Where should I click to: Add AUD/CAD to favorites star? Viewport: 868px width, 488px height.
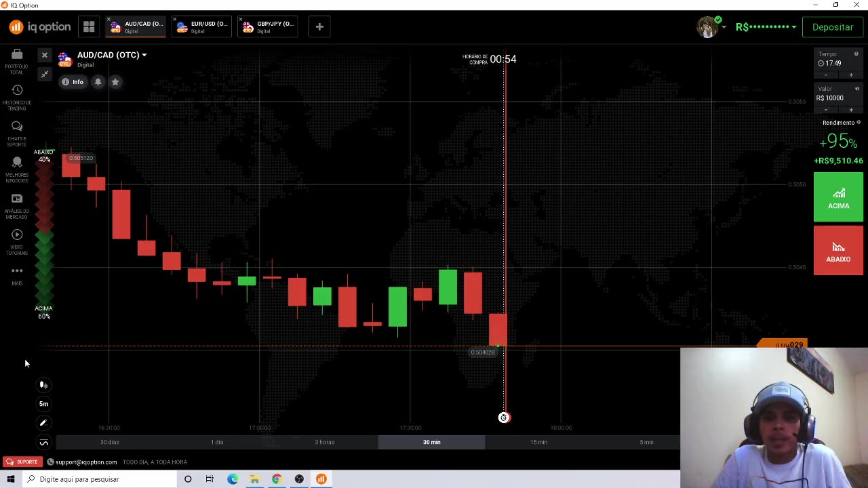(115, 82)
